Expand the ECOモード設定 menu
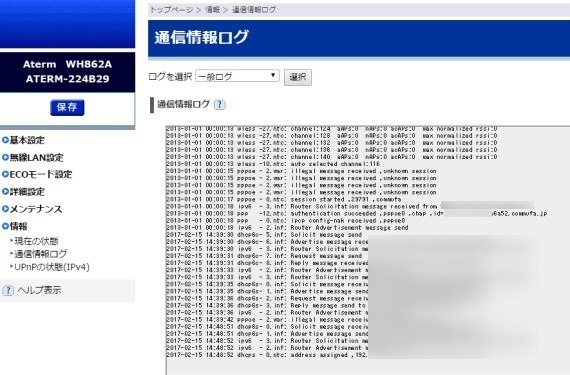The width and height of the screenshot is (570, 375). click(x=41, y=174)
